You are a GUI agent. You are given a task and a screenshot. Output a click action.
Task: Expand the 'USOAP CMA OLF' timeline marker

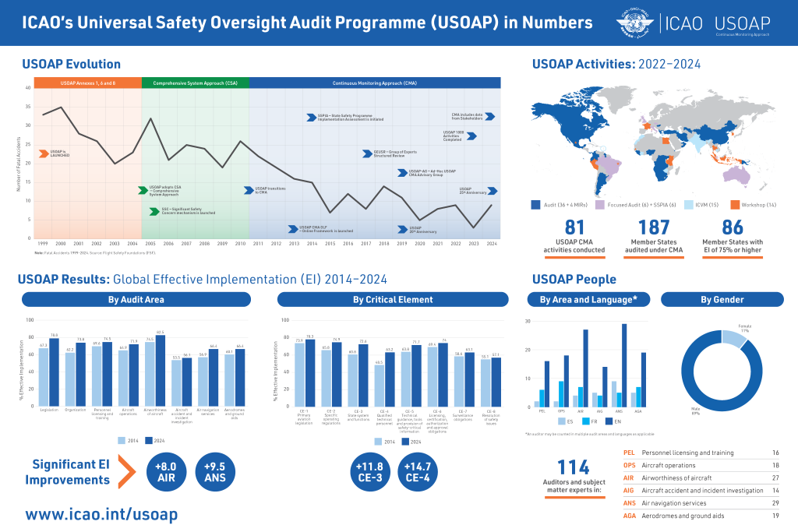[293, 228]
